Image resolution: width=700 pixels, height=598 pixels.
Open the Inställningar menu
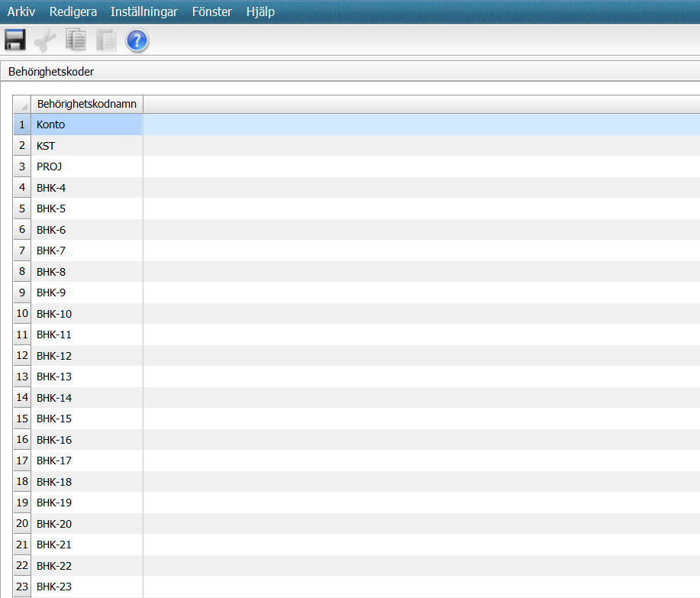(144, 11)
